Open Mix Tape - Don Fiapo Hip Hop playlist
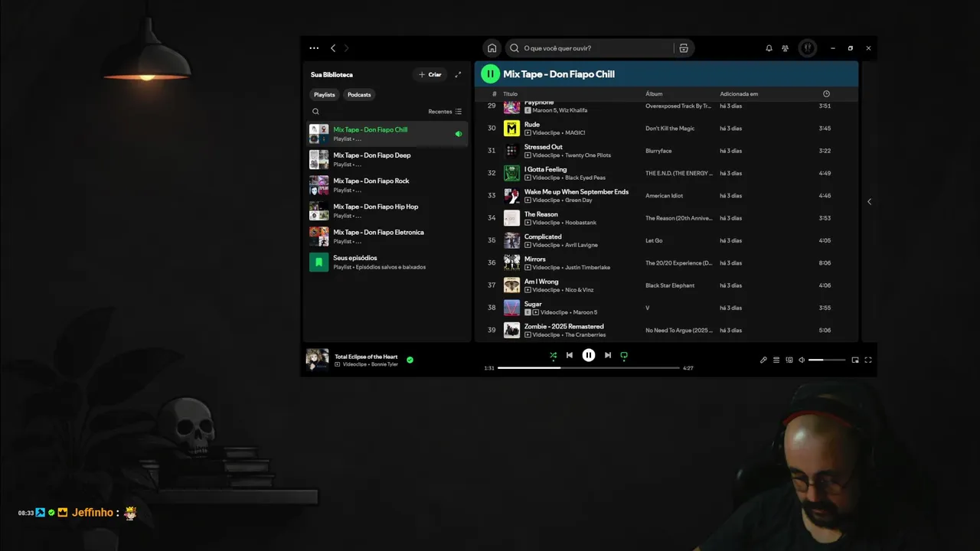This screenshot has width=980, height=551. point(387,210)
